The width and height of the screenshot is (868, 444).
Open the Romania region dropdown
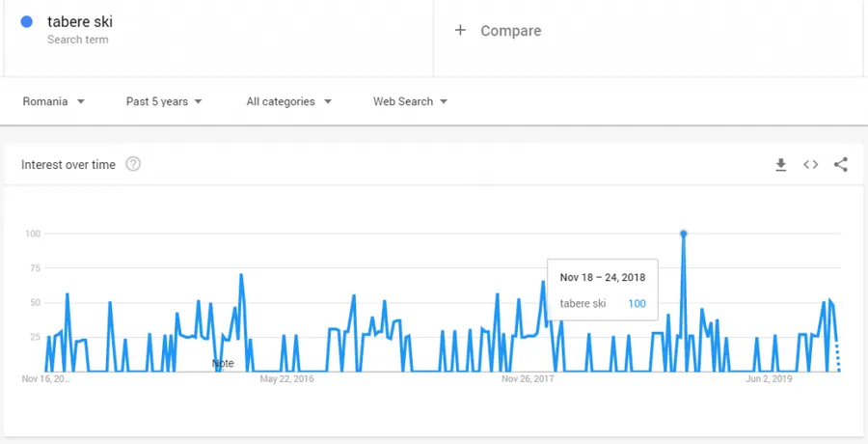54,101
